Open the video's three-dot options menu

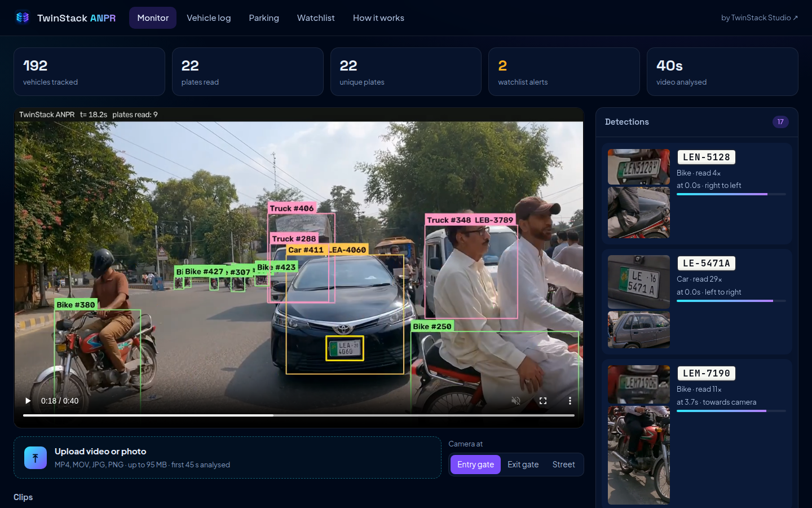pos(570,401)
